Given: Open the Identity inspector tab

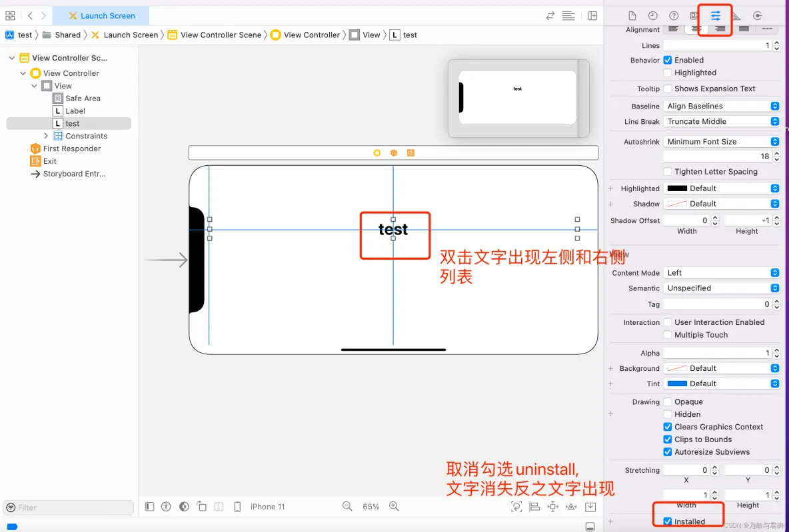Looking at the screenshot, I should pos(694,15).
